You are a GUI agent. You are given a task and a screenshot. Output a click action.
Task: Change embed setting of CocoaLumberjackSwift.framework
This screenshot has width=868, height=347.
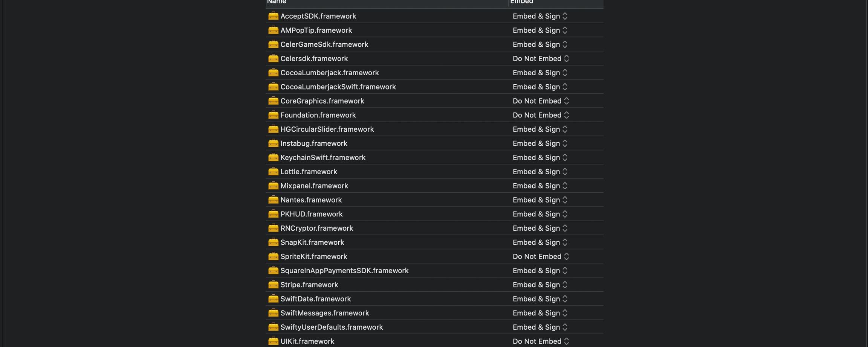(x=540, y=87)
